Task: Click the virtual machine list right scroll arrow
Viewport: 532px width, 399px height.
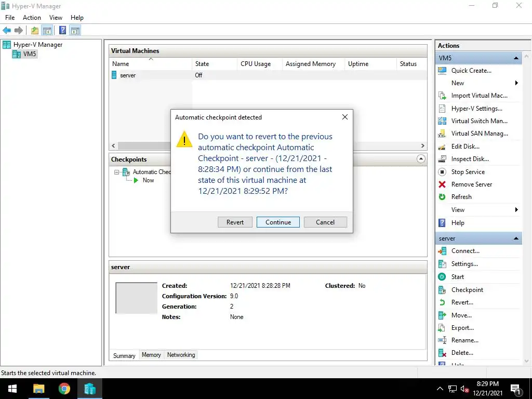Action: point(422,146)
